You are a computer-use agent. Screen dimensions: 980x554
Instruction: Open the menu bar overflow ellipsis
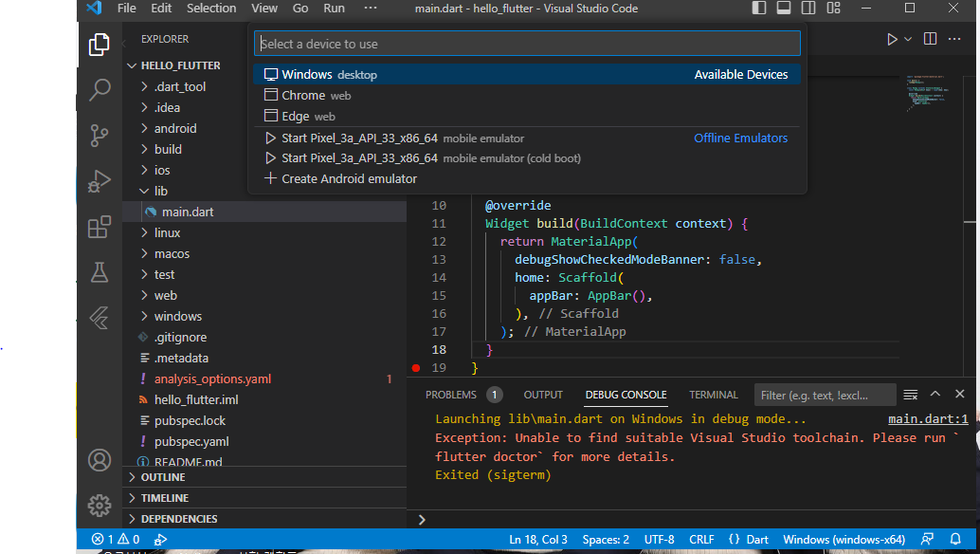[370, 9]
